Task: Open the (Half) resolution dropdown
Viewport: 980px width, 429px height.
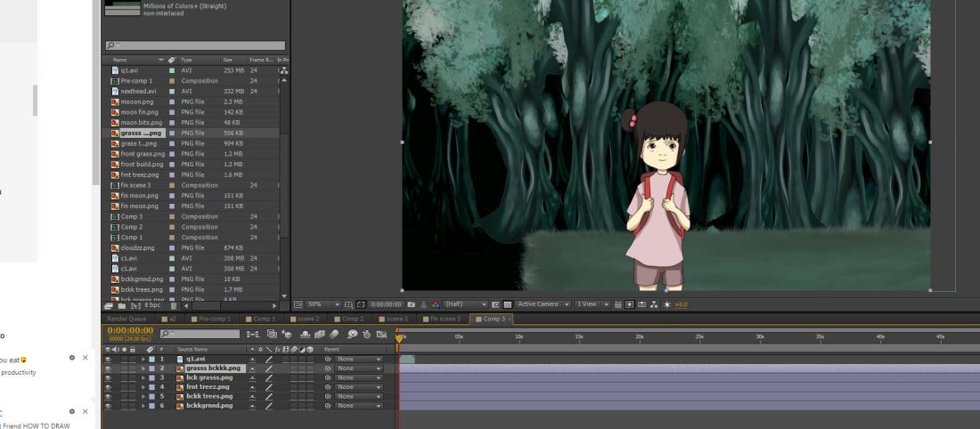Action: (465, 304)
